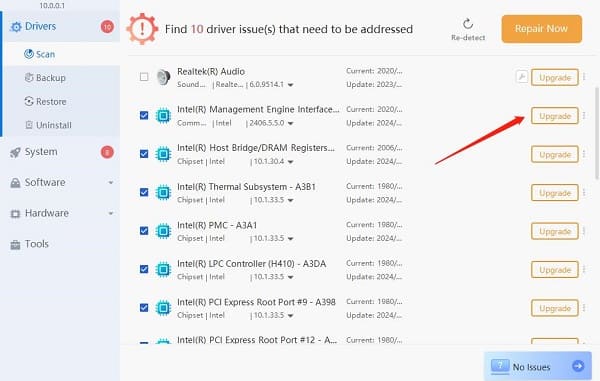Click chip icon for Intel PMC - A3A1
The width and height of the screenshot is (600, 381).
163,231
